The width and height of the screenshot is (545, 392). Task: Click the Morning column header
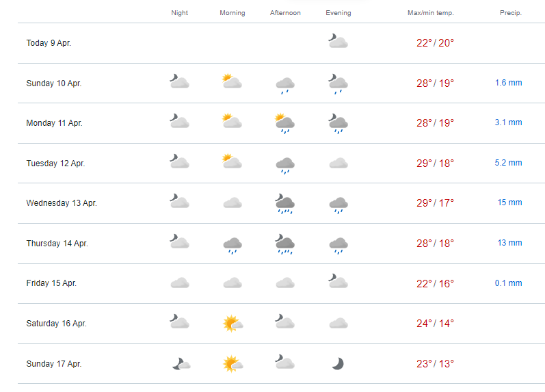coord(232,13)
